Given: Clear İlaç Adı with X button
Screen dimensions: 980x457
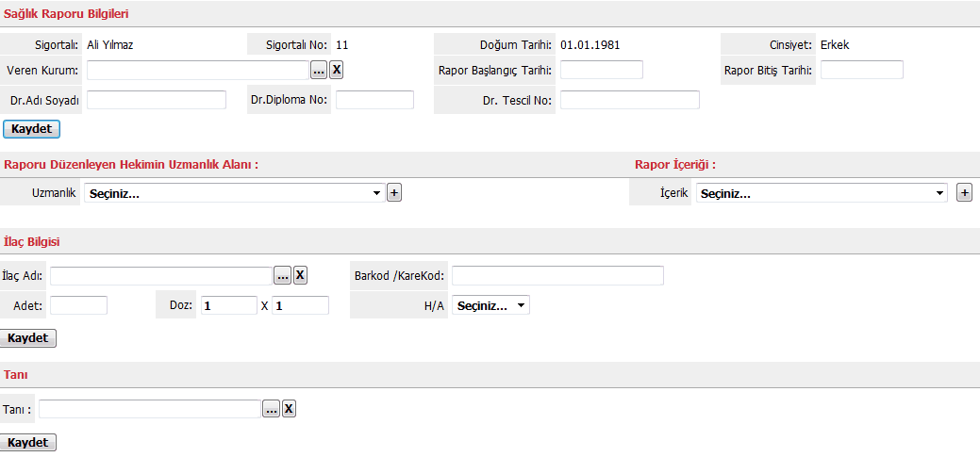Looking at the screenshot, I should 300,275.
